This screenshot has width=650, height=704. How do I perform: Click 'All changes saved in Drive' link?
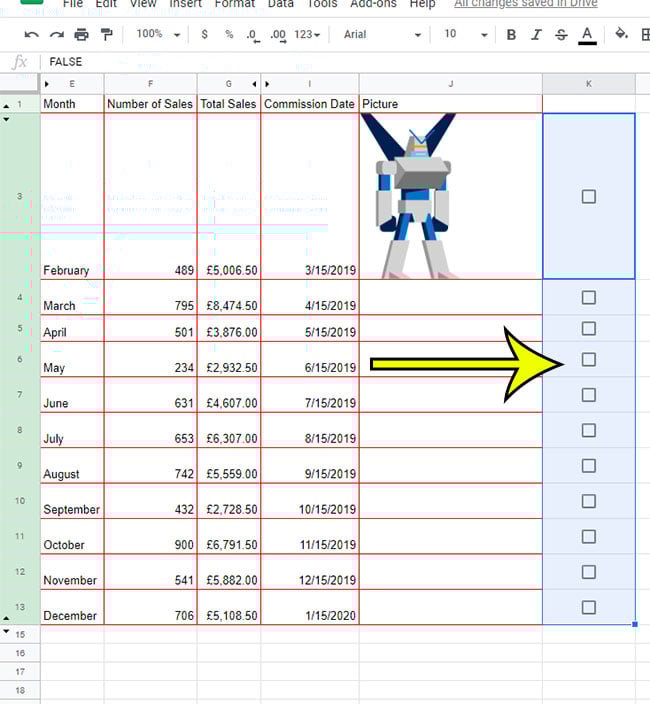click(526, 4)
